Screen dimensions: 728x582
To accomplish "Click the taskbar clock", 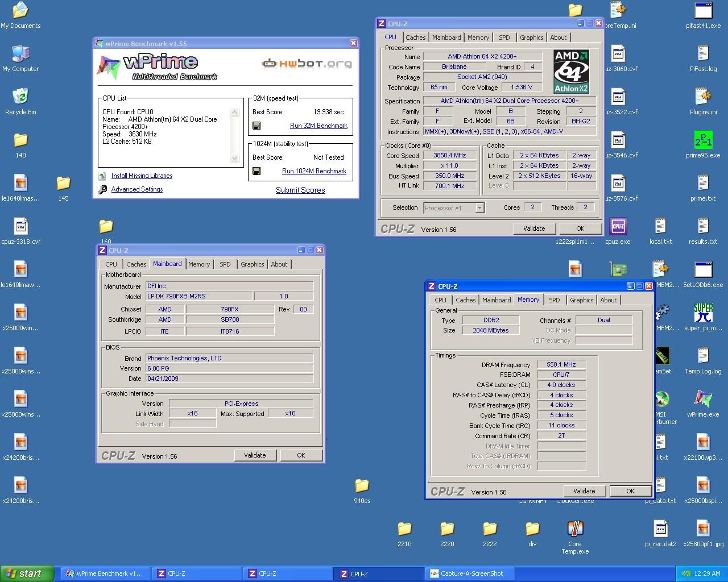I will (x=708, y=573).
